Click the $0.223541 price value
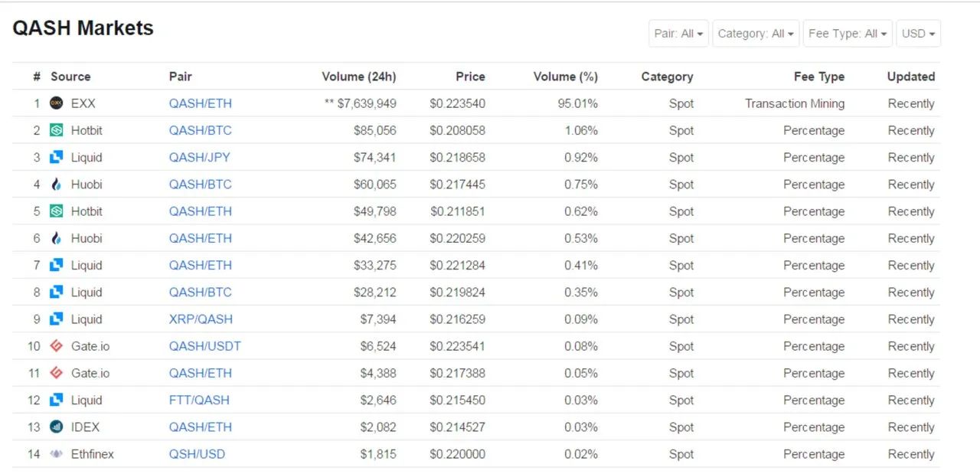 point(457,346)
